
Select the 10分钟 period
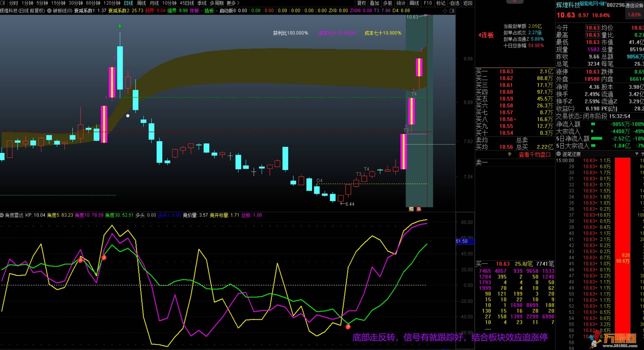point(169,3)
